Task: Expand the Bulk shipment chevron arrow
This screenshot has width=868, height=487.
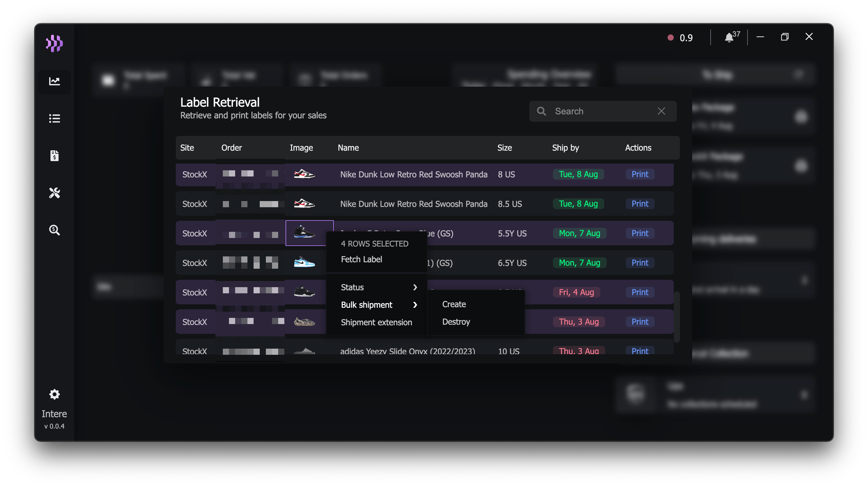Action: click(415, 305)
